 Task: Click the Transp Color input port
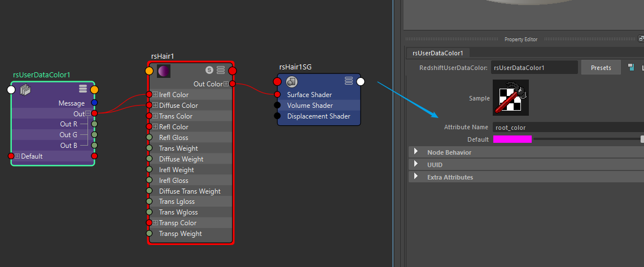coord(150,222)
